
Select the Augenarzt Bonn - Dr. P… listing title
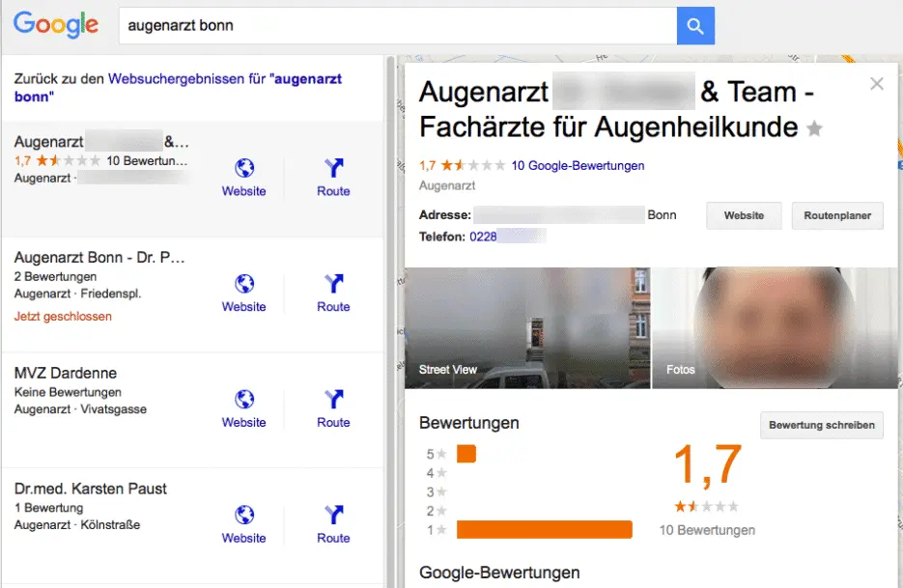point(99,258)
